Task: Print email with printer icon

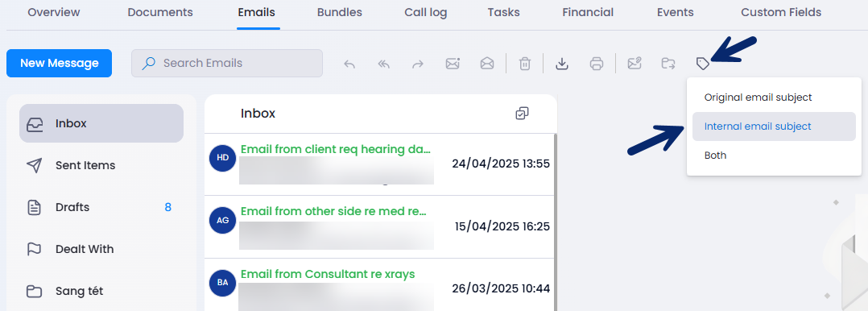Action: coord(596,64)
